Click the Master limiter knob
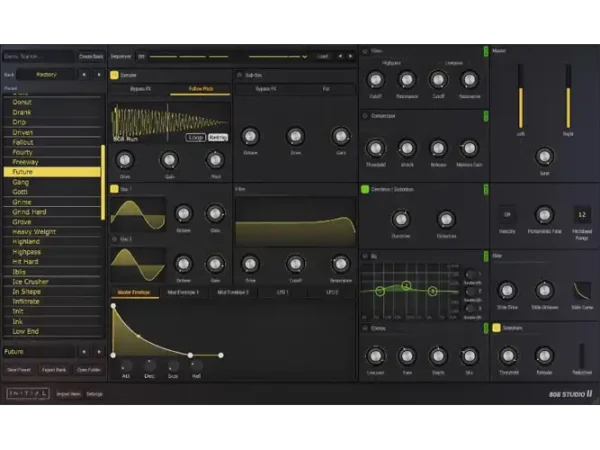 coord(544,156)
